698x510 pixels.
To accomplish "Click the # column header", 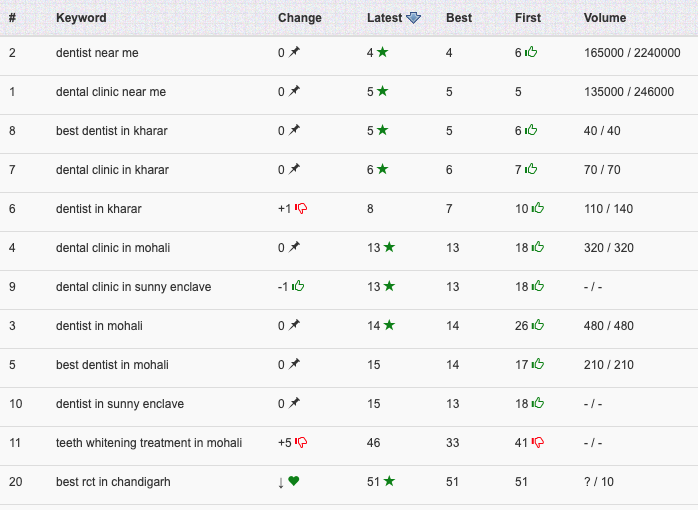I will tap(12, 18).
